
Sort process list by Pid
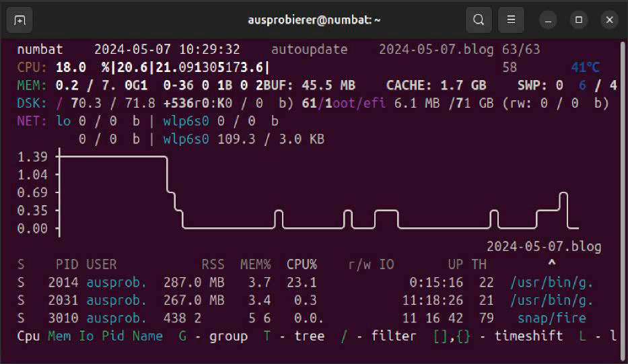click(x=113, y=336)
